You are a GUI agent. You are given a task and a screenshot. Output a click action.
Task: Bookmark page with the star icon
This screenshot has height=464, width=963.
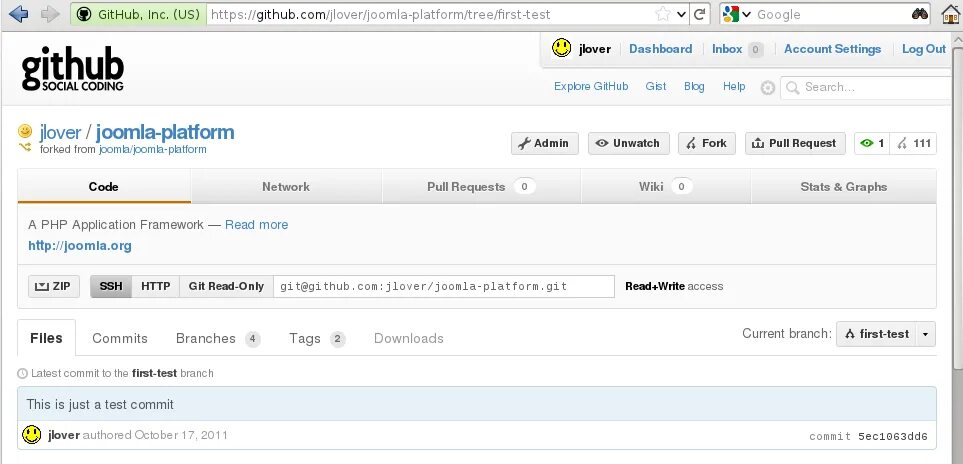click(x=663, y=14)
